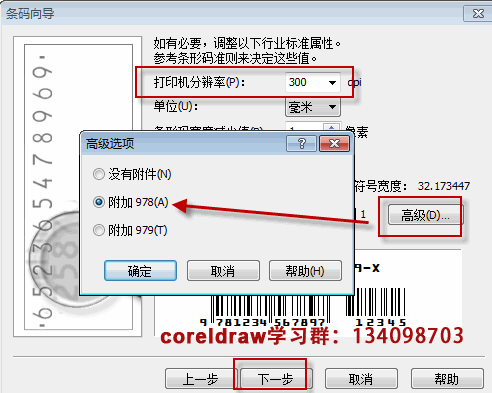Open 帮助(H) in the 高级选项 dialog
This screenshot has height=393, width=492.
(305, 271)
